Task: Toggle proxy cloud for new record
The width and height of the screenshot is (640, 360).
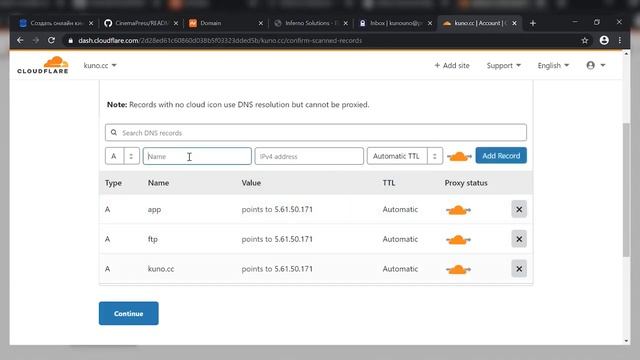Action: pos(459,156)
